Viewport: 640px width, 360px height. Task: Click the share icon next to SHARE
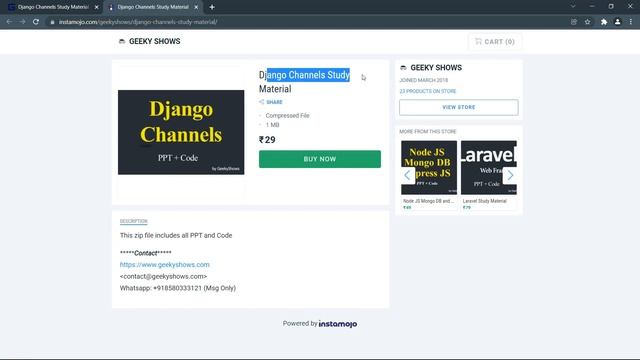point(261,102)
